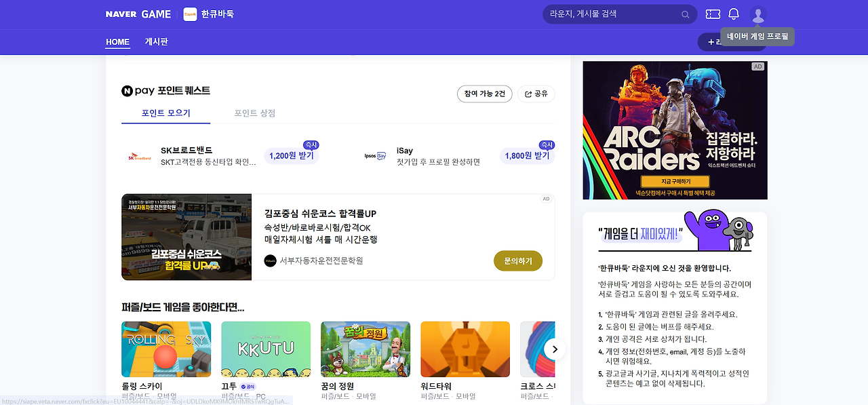Click the SK broadband logo
This screenshot has height=405, width=868.
pyautogui.click(x=140, y=157)
